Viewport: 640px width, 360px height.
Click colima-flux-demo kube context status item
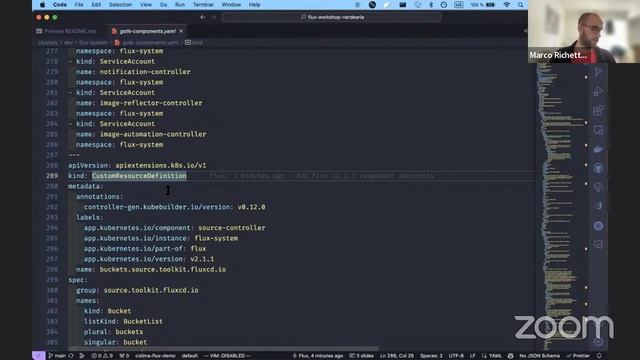click(155, 356)
